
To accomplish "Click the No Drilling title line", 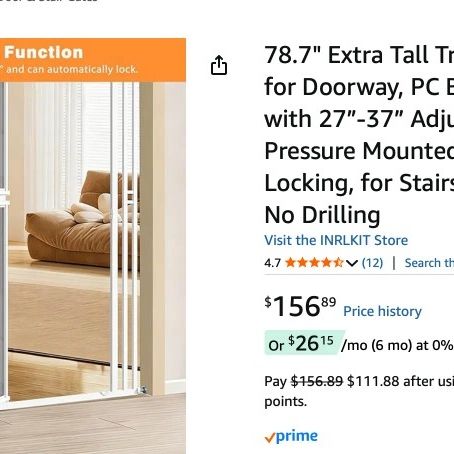I will pyautogui.click(x=322, y=215).
